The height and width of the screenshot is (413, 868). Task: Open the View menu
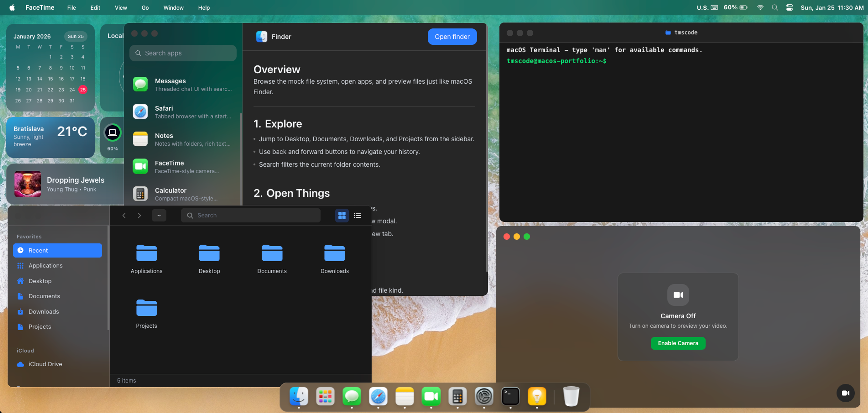[x=121, y=8]
